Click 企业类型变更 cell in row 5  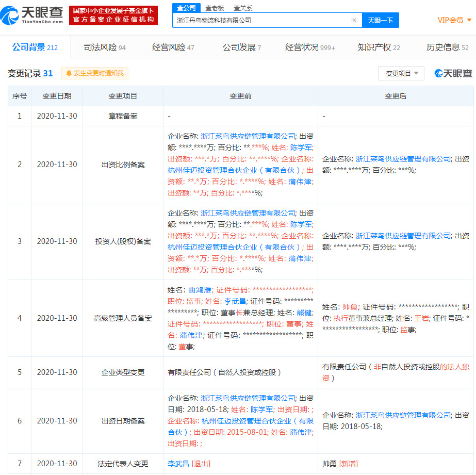[x=123, y=372]
